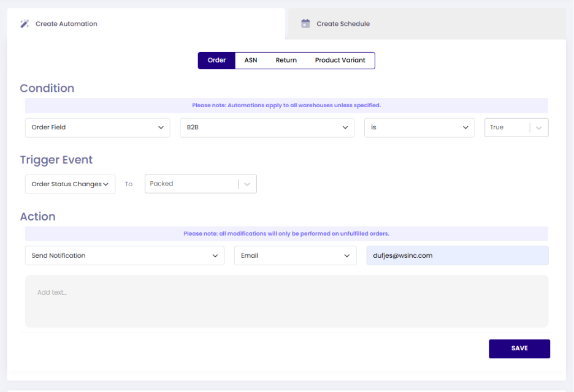The width and height of the screenshot is (574, 392).
Task: Switch automation type to ASN
Action: click(251, 61)
